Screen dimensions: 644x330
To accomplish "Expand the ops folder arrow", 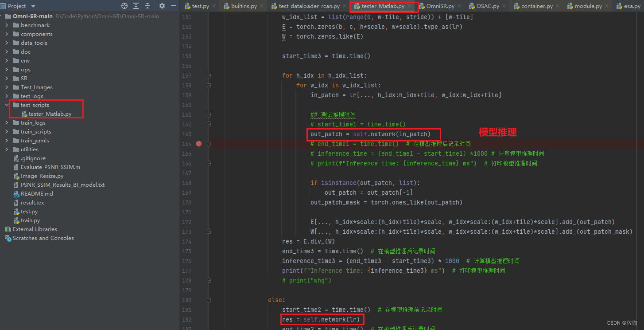I will [7, 70].
